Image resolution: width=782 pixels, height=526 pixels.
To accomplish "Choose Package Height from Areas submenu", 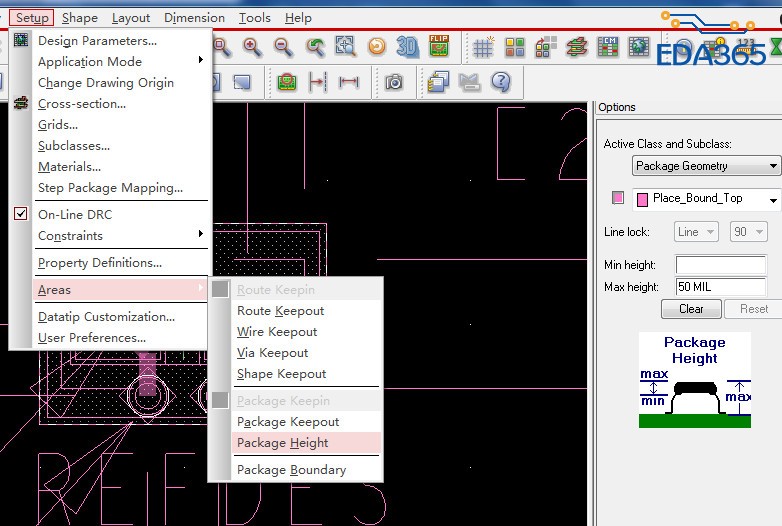I will click(x=283, y=443).
